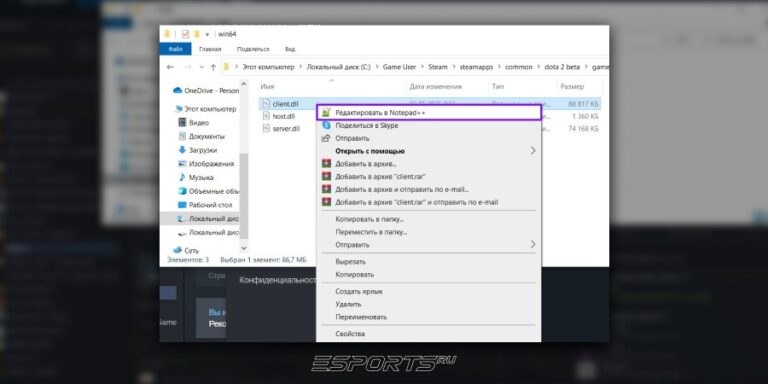Click the host.dll file icon

click(x=265, y=116)
